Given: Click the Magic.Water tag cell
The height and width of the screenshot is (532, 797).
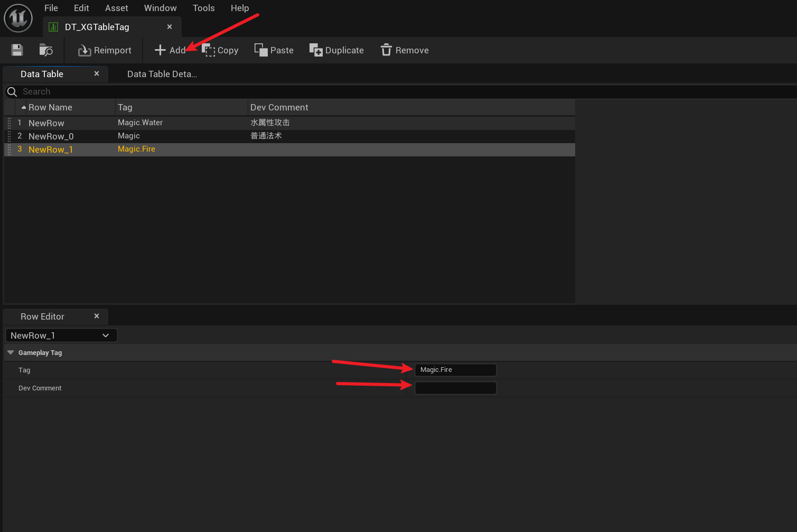Looking at the screenshot, I should [x=140, y=123].
